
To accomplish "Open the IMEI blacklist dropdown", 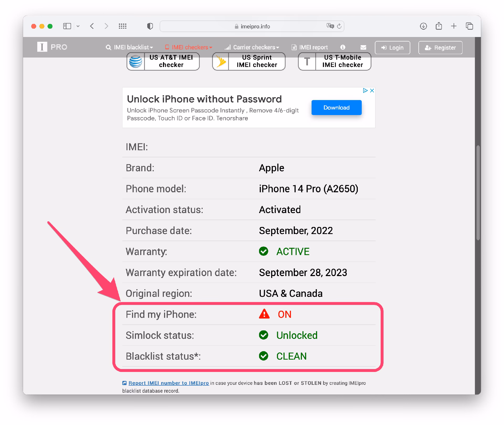I will point(130,47).
